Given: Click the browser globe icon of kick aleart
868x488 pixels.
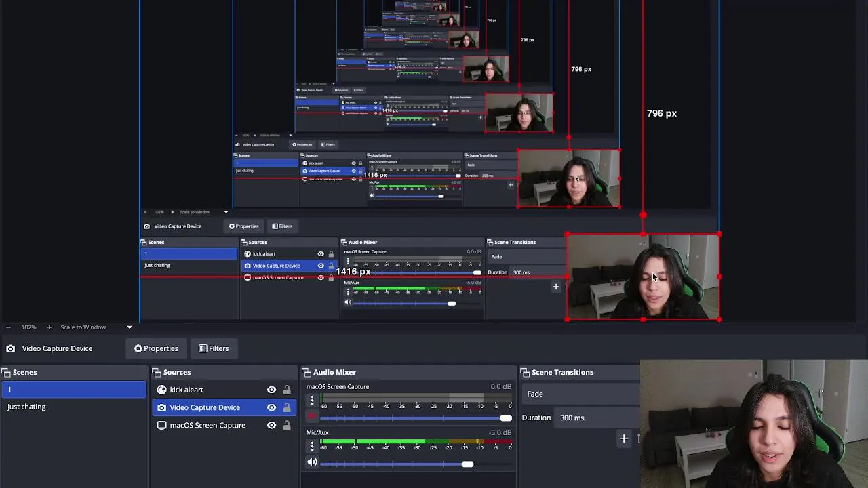Looking at the screenshot, I should pyautogui.click(x=161, y=390).
